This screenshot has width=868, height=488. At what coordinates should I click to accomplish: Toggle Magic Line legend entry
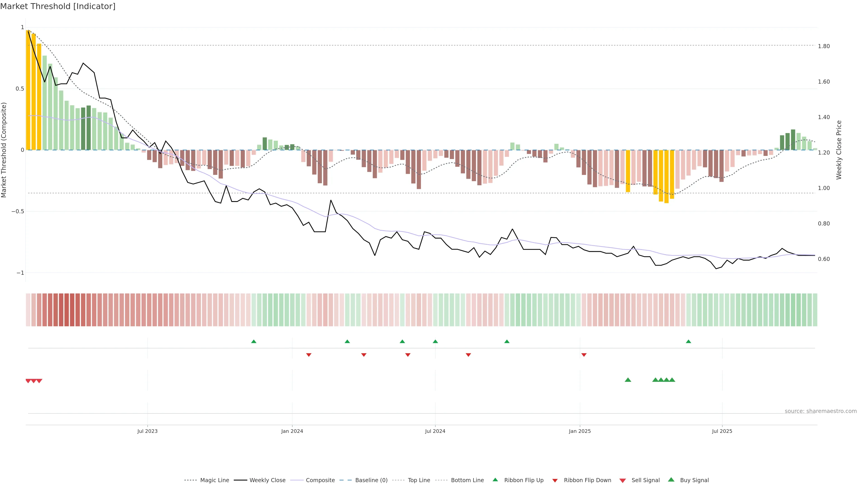(x=214, y=480)
